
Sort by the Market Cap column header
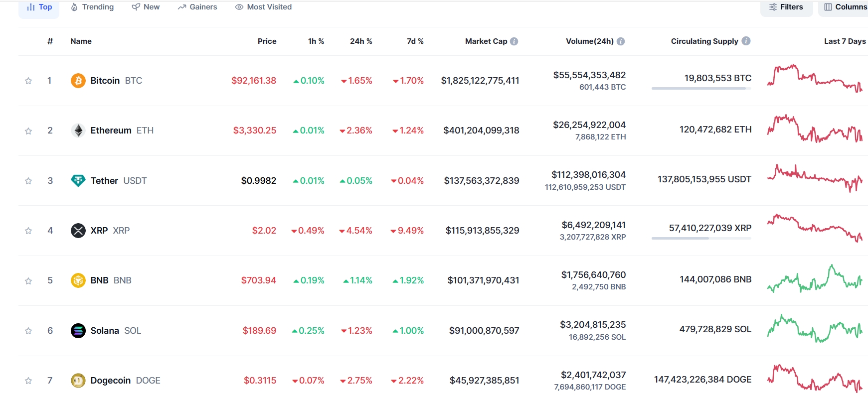[x=486, y=41]
